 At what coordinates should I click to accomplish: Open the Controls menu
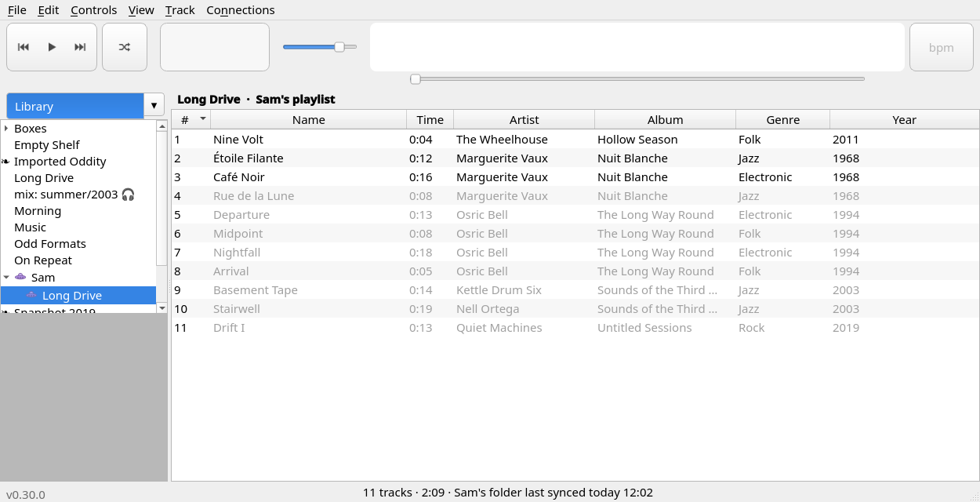[94, 10]
